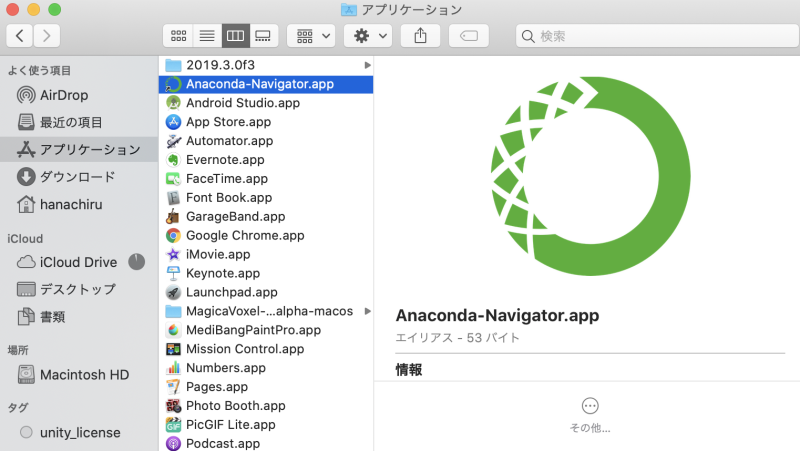
Task: Expand the 2019.3.0f3 folder arrow
Action: [x=367, y=65]
